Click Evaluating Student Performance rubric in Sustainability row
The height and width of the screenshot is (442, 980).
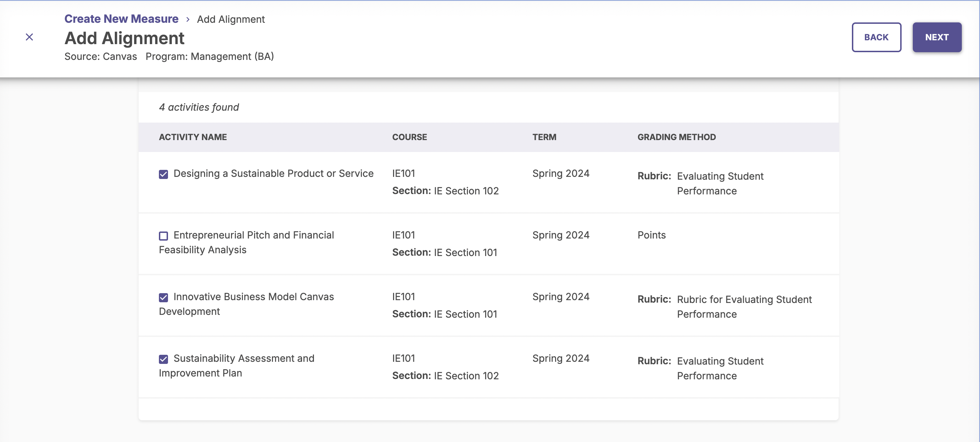pyautogui.click(x=720, y=368)
